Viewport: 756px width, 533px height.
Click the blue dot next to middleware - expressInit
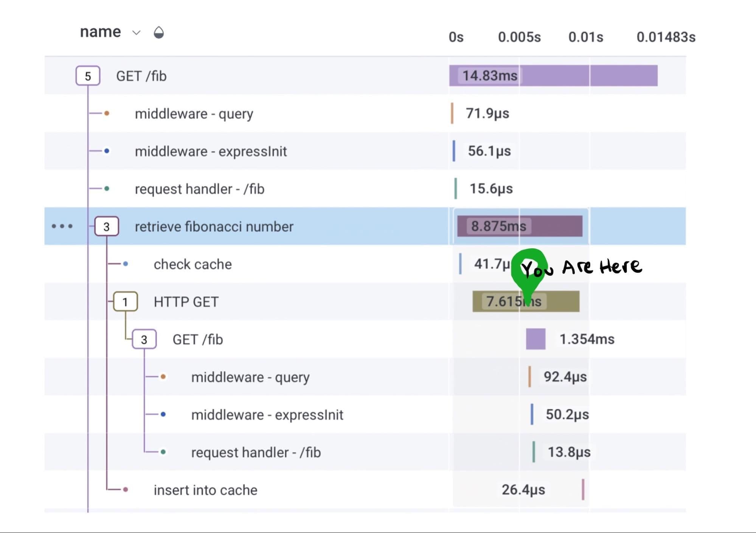[107, 150]
